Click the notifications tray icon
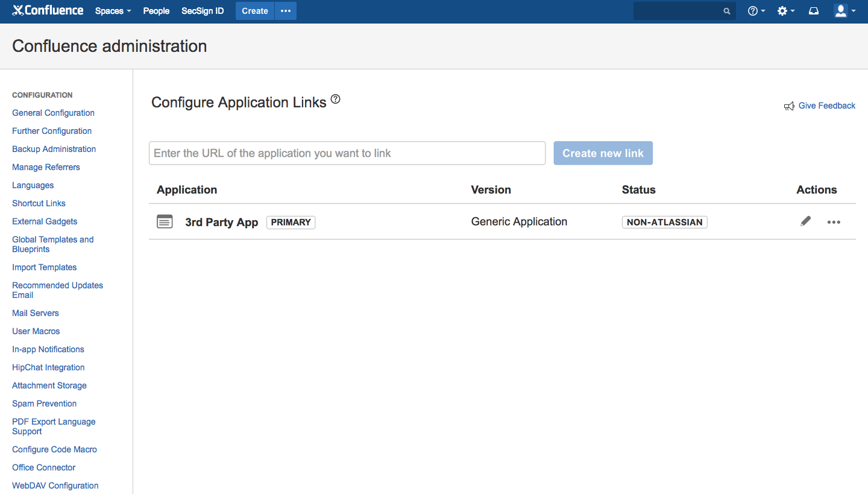 pyautogui.click(x=813, y=10)
